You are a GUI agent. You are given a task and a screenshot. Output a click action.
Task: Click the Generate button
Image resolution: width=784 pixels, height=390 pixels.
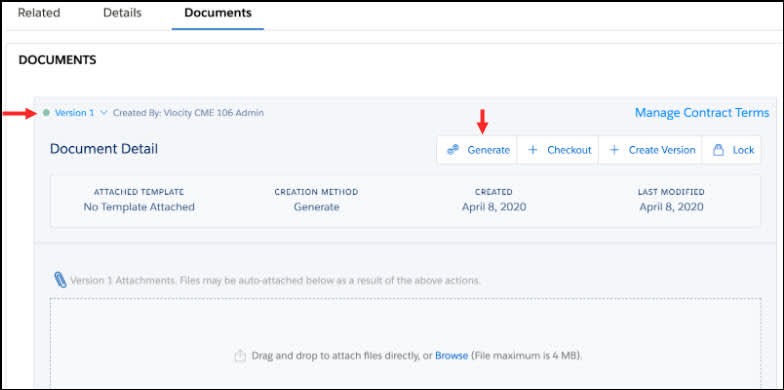(477, 150)
